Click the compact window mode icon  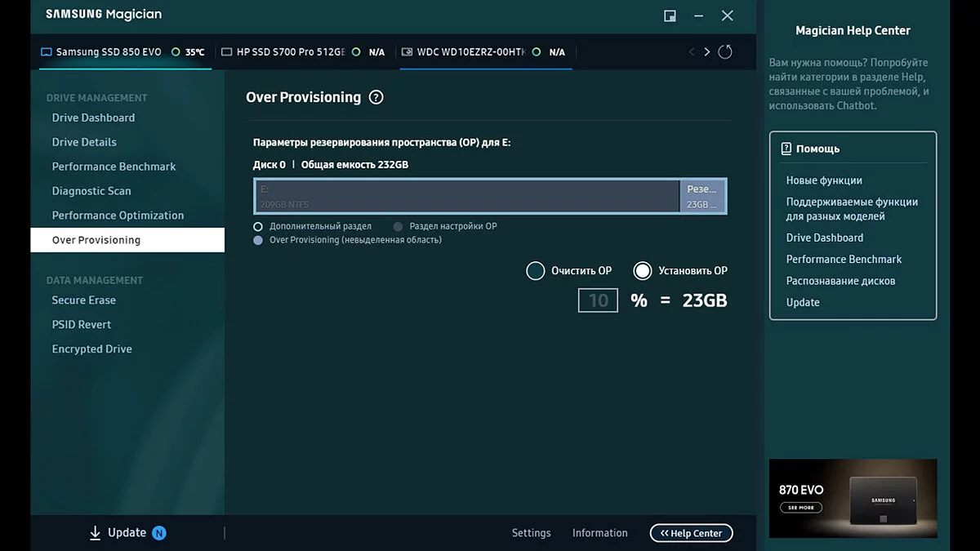click(x=670, y=16)
